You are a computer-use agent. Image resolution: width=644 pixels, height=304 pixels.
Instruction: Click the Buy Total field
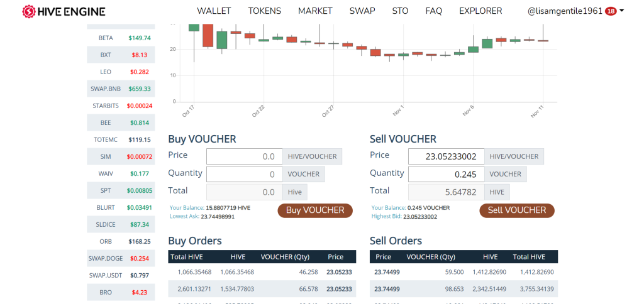coord(245,192)
